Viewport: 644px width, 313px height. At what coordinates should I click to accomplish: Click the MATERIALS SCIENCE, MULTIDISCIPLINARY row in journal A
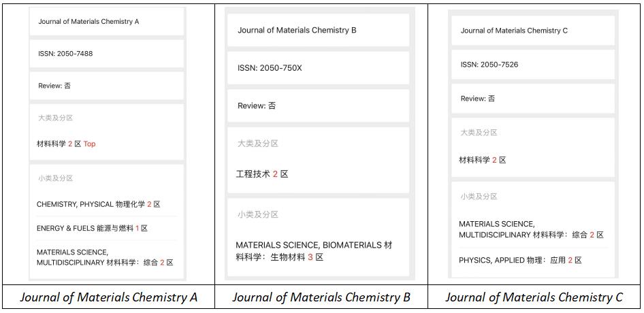pyautogui.click(x=106, y=258)
